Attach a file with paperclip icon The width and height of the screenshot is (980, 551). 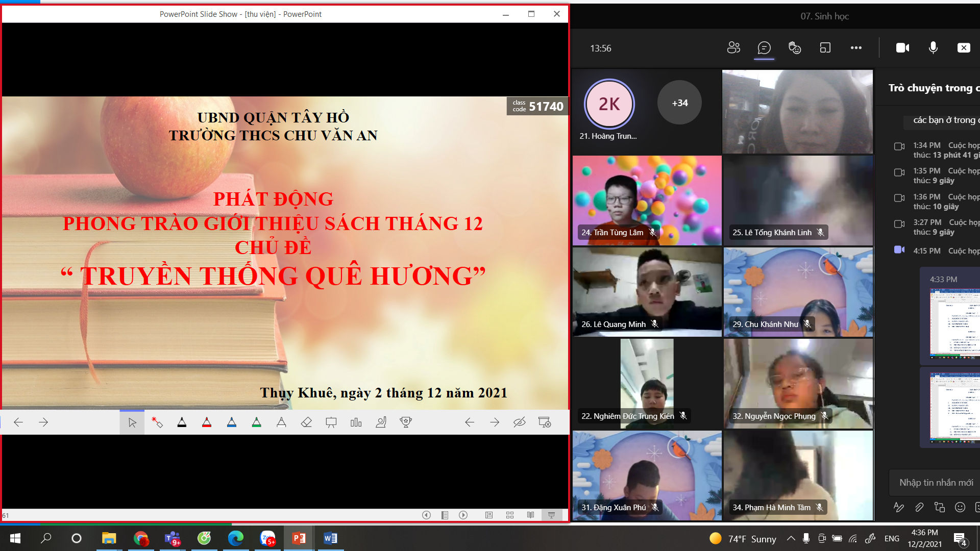pos(919,507)
